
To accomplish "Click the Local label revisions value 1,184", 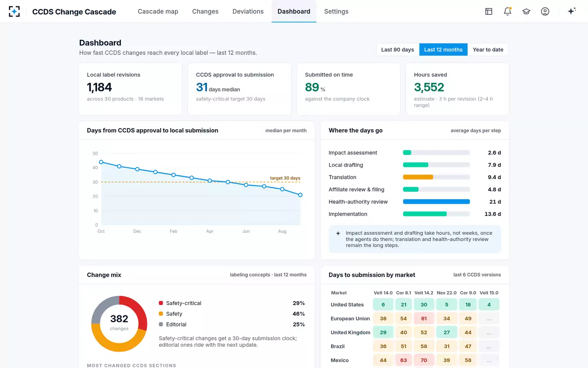I will (99, 87).
